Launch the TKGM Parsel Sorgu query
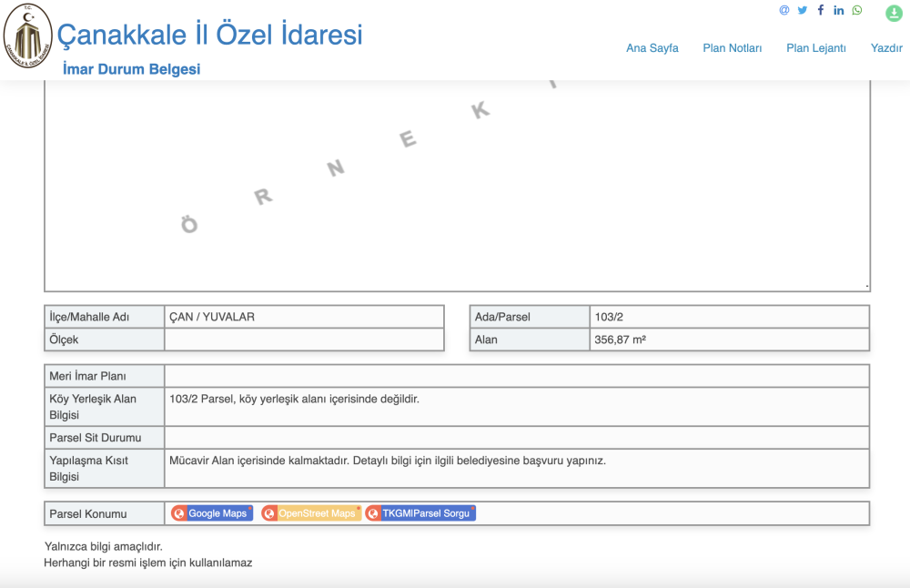The width and height of the screenshot is (910, 588). tap(420, 513)
